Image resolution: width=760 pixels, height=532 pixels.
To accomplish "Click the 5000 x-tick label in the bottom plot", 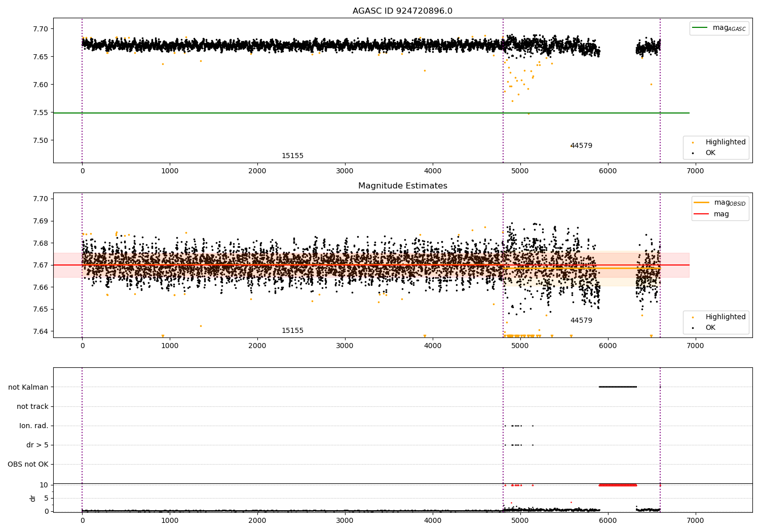I will pyautogui.click(x=520, y=521).
